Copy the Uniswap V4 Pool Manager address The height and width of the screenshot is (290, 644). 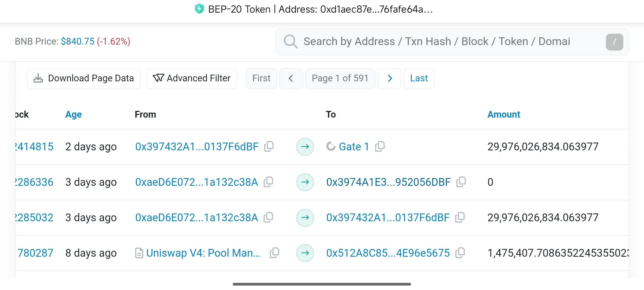(x=275, y=253)
